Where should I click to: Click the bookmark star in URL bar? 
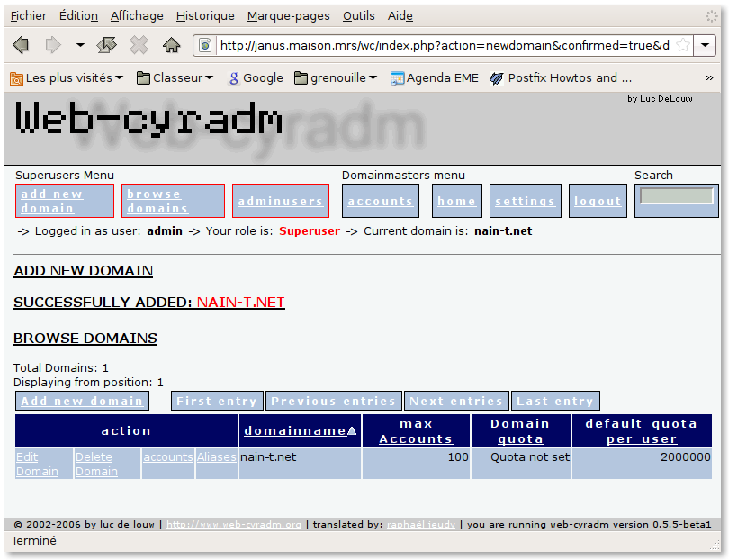pyautogui.click(x=683, y=45)
